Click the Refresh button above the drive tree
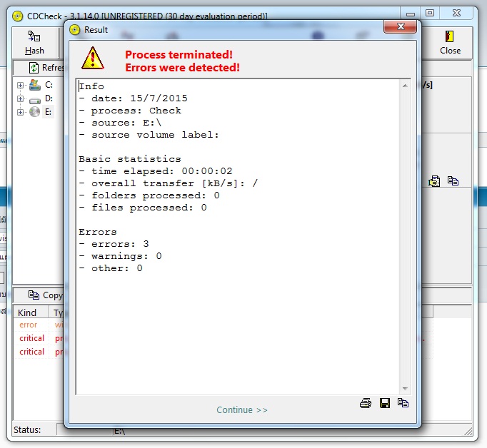 (x=44, y=68)
